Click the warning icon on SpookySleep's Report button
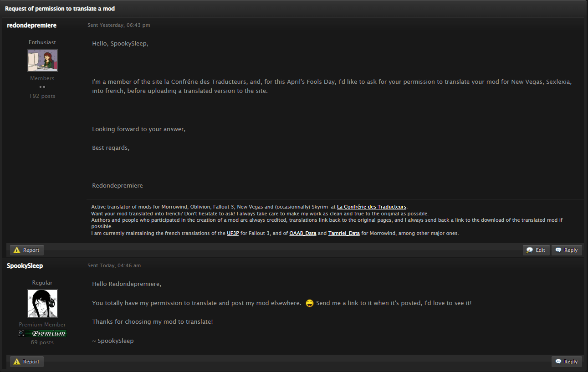Screen dimensions: 588x372 (x=17, y=362)
